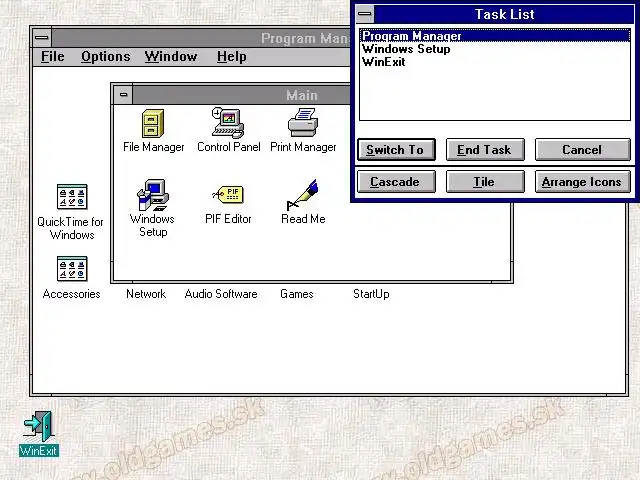
Task: Click the End Task button
Action: (x=485, y=150)
